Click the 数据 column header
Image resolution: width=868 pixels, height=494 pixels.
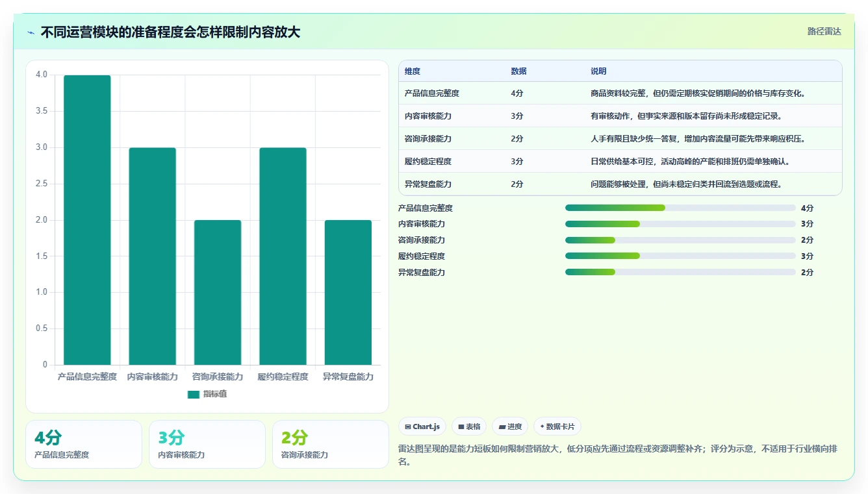point(518,71)
